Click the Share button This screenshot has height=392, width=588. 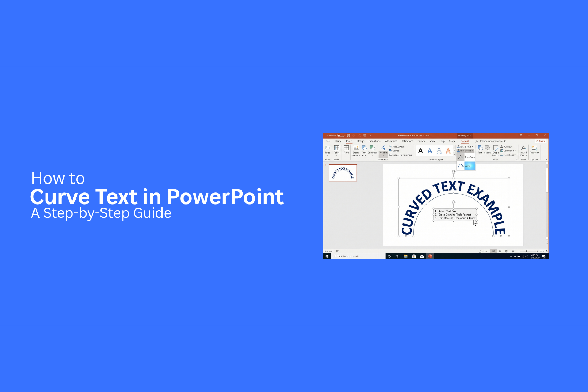541,141
